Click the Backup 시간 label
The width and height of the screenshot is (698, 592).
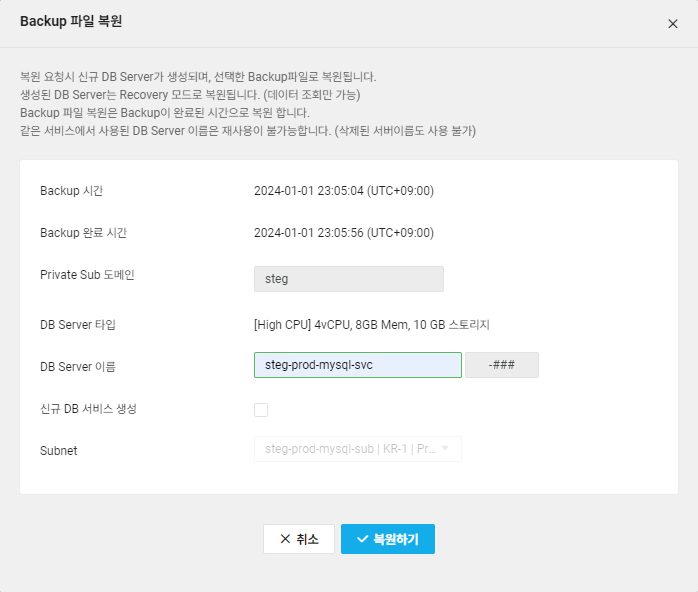[x=71, y=191]
